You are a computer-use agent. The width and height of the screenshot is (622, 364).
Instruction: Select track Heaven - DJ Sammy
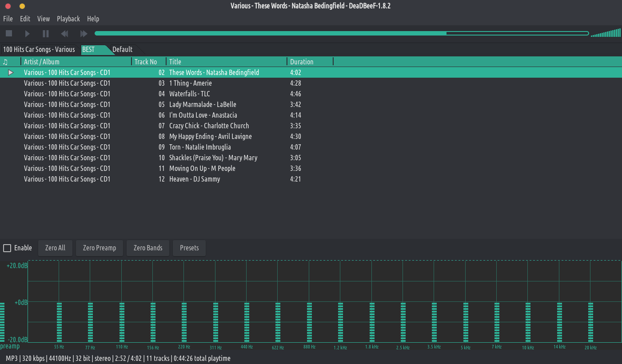tap(311, 179)
